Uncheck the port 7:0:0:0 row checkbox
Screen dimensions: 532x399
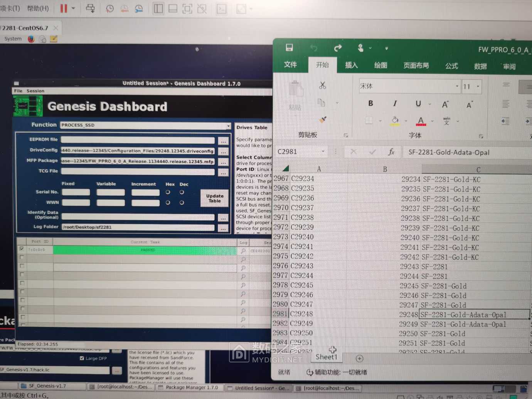coord(22,249)
